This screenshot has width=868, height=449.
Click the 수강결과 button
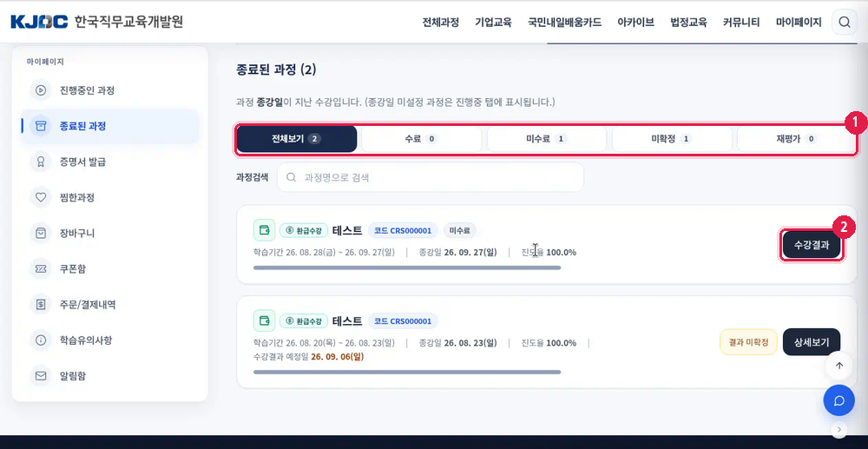(812, 245)
